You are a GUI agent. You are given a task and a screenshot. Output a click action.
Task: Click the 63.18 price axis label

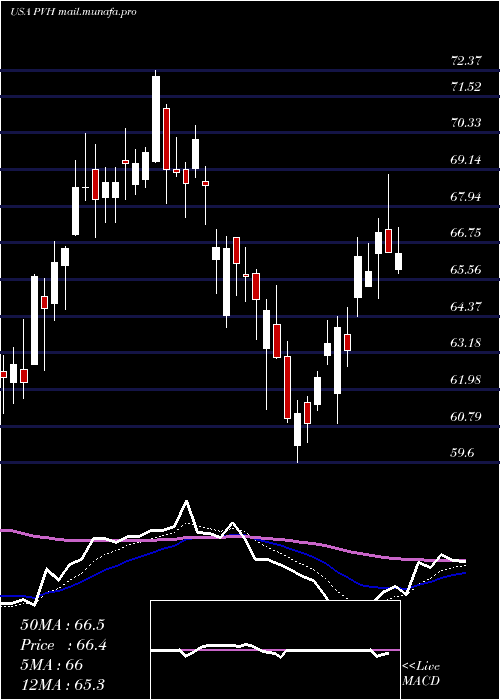466,343
